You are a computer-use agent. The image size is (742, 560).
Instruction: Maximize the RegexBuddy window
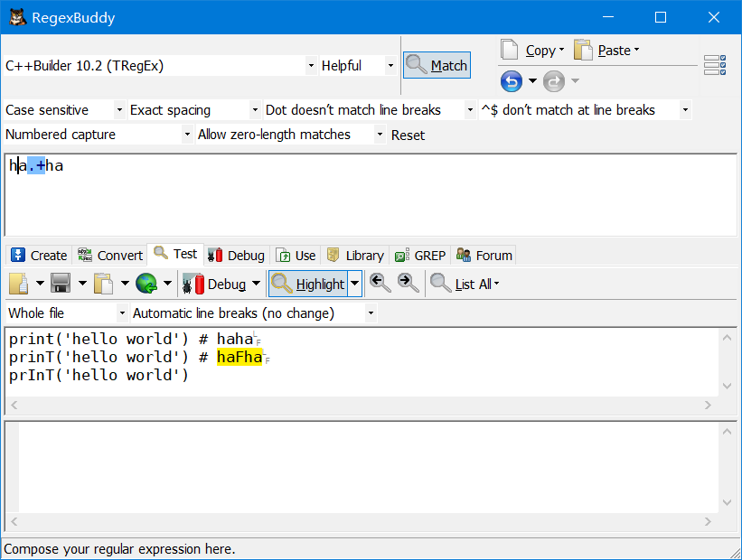(661, 17)
